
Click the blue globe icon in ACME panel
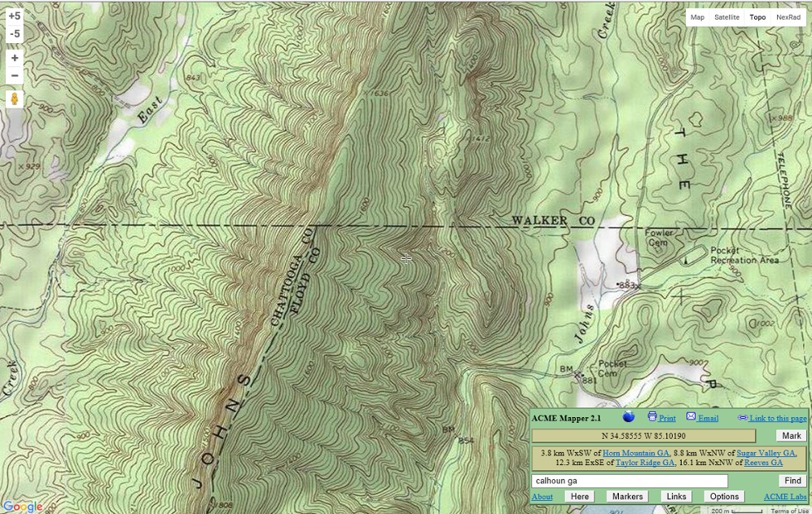click(x=628, y=416)
